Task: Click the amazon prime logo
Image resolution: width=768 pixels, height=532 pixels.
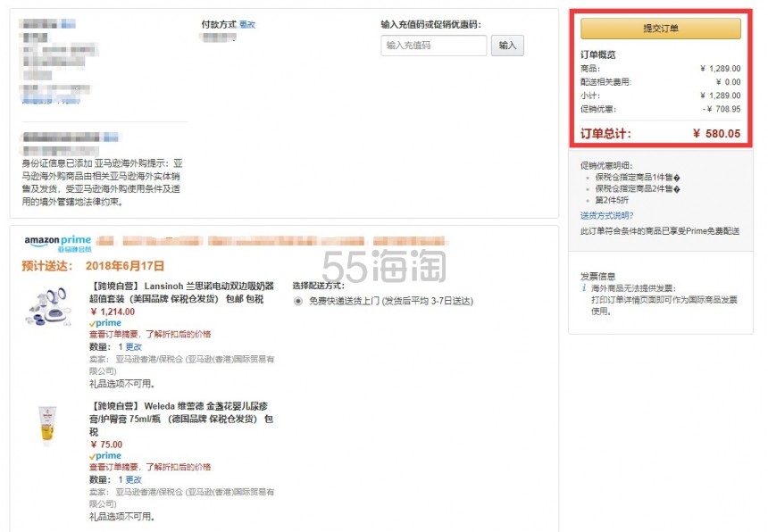Action: point(58,243)
